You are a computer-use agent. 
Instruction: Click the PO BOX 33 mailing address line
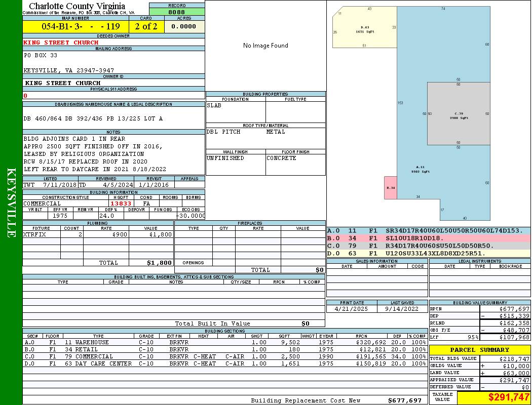click(41, 55)
